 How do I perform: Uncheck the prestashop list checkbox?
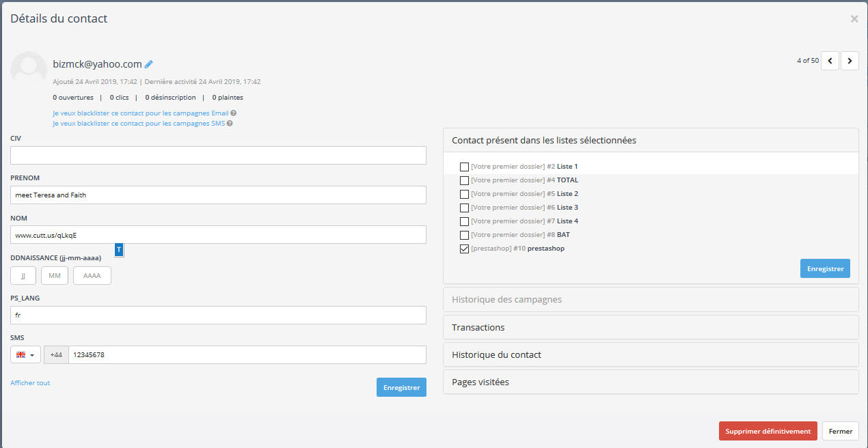[464, 249]
